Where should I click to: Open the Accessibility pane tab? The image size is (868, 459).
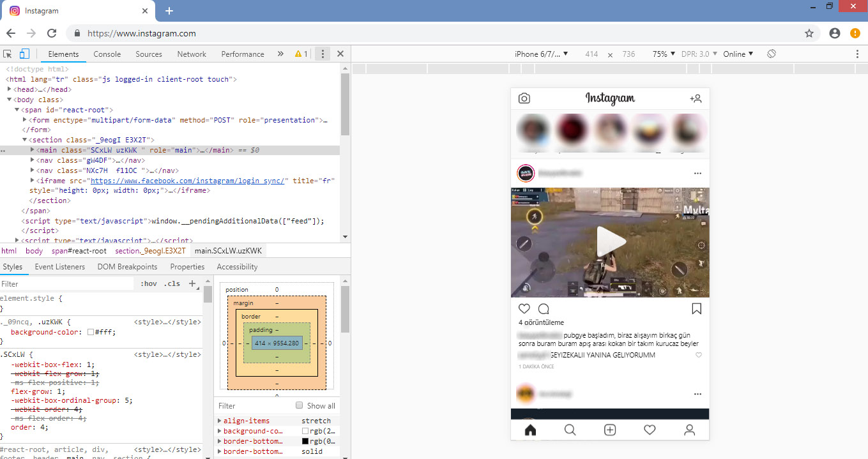[x=237, y=267]
